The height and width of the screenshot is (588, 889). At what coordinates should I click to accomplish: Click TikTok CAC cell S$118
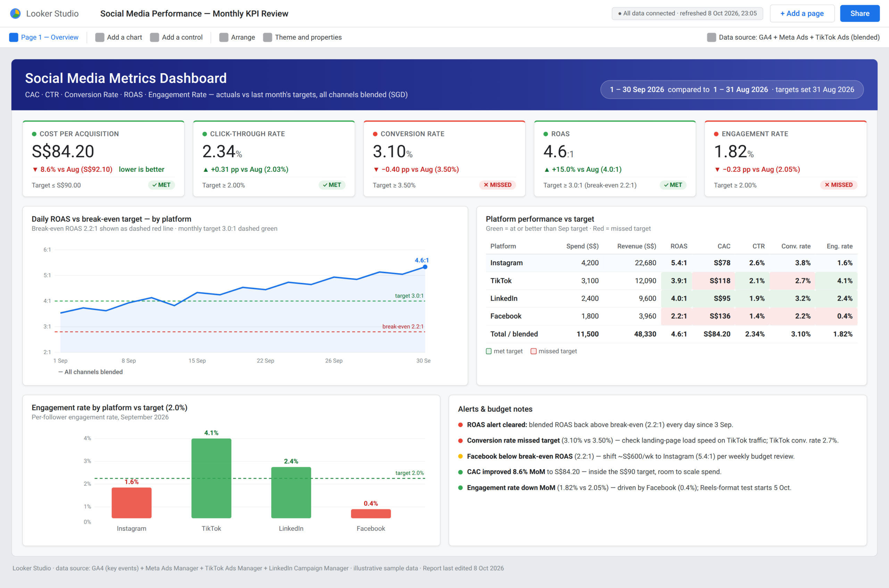click(713, 281)
